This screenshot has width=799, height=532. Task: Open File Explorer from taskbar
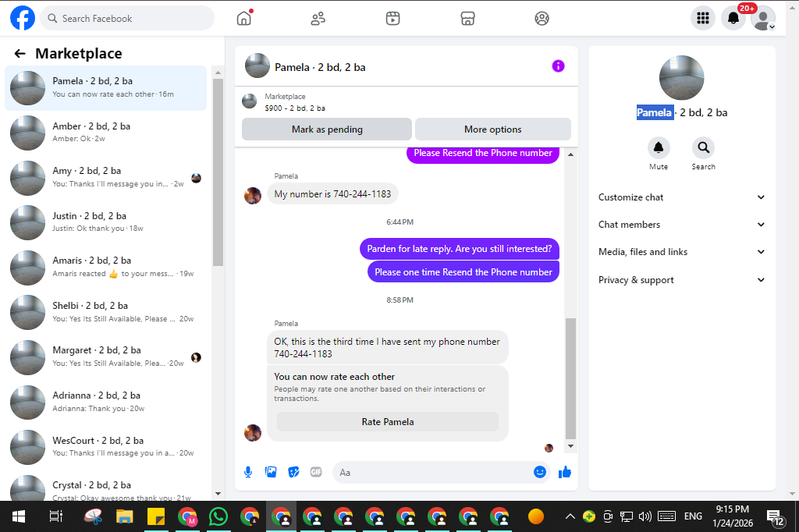click(124, 516)
